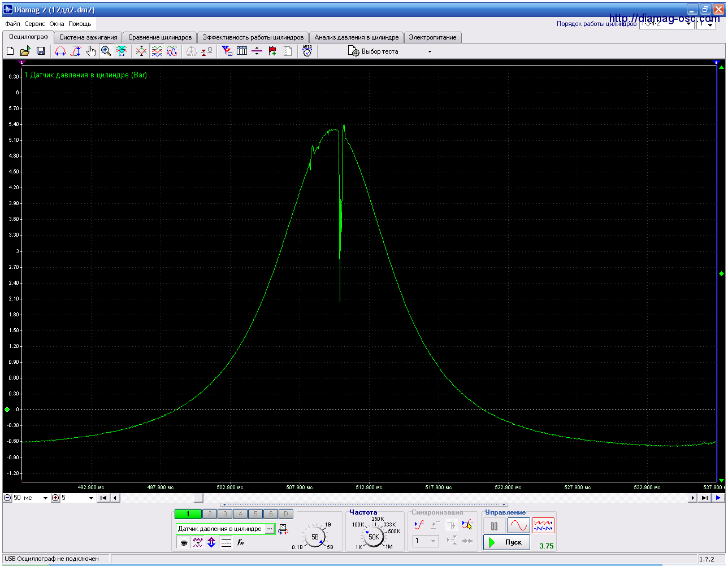The height and width of the screenshot is (566, 728).
Task: Click the dimmed notes sheet icon
Action: 288,51
